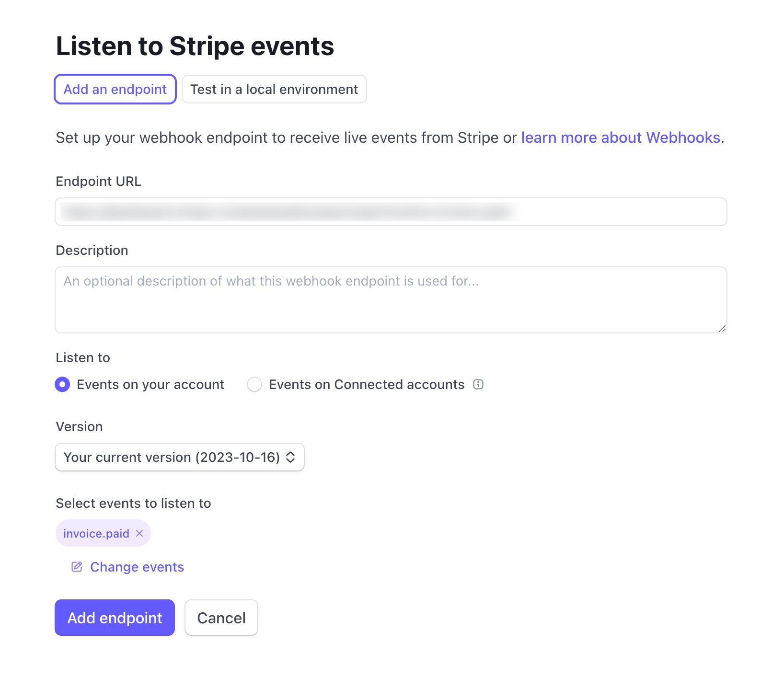Click the resize handle of the Description box
This screenshot has width=784, height=688.
[722, 328]
